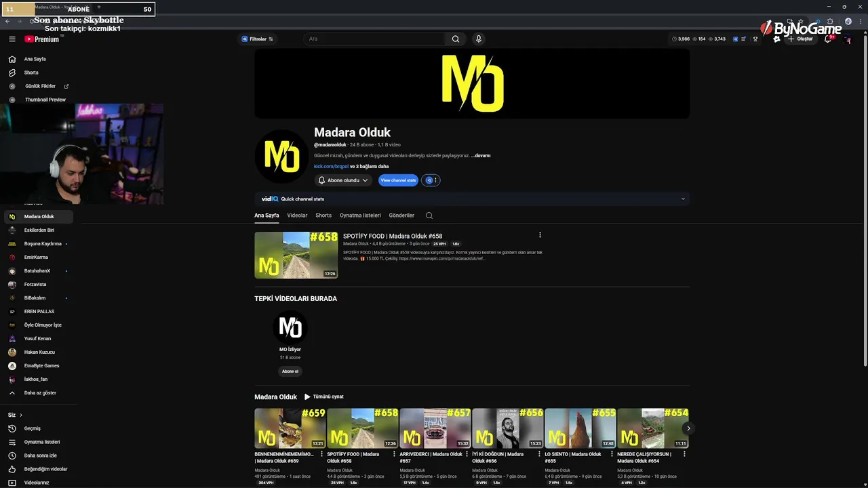Open Chrome three-dot menu
Viewport: 868px width, 488px height.
pos(860,22)
